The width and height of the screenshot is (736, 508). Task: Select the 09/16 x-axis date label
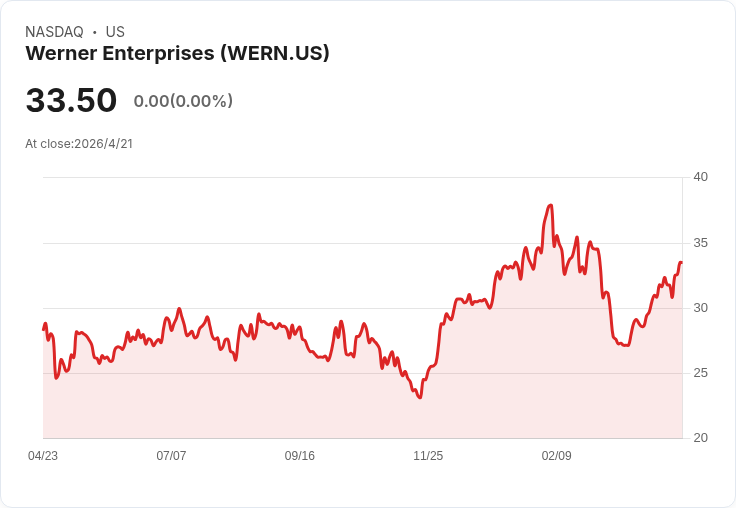tap(300, 456)
